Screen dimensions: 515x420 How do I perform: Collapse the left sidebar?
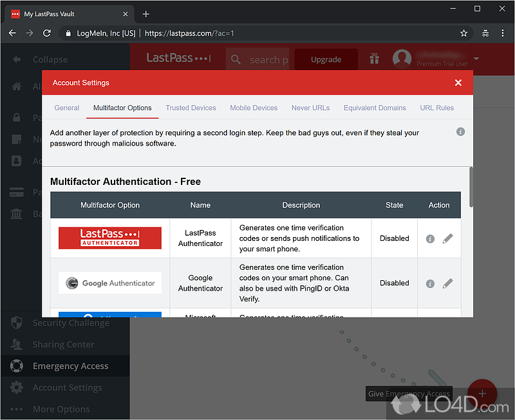(x=40, y=59)
